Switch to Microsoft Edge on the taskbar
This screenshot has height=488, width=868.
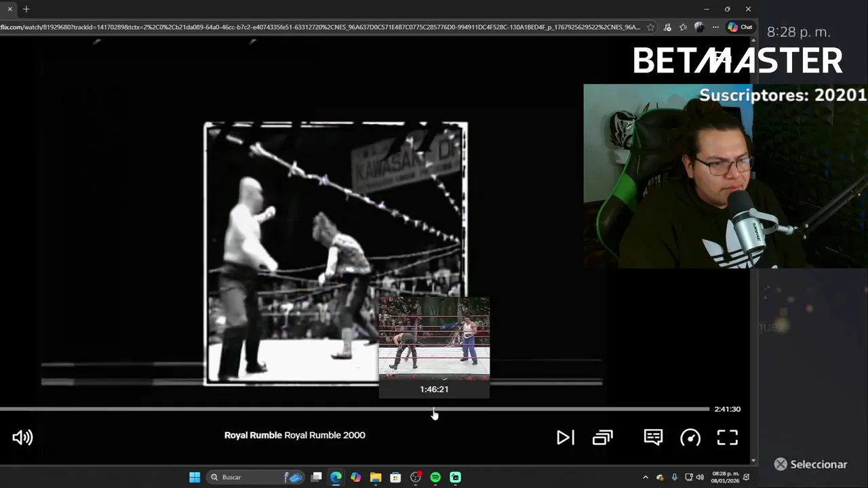coord(336,477)
